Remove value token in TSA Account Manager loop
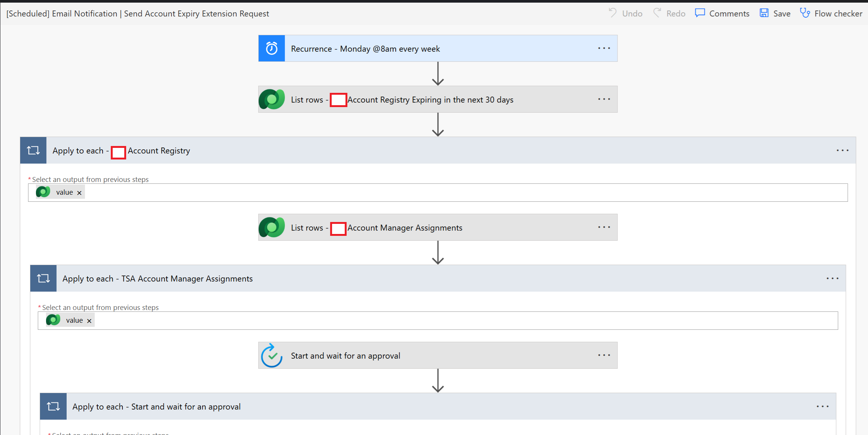The height and width of the screenshot is (435, 868). tap(89, 321)
